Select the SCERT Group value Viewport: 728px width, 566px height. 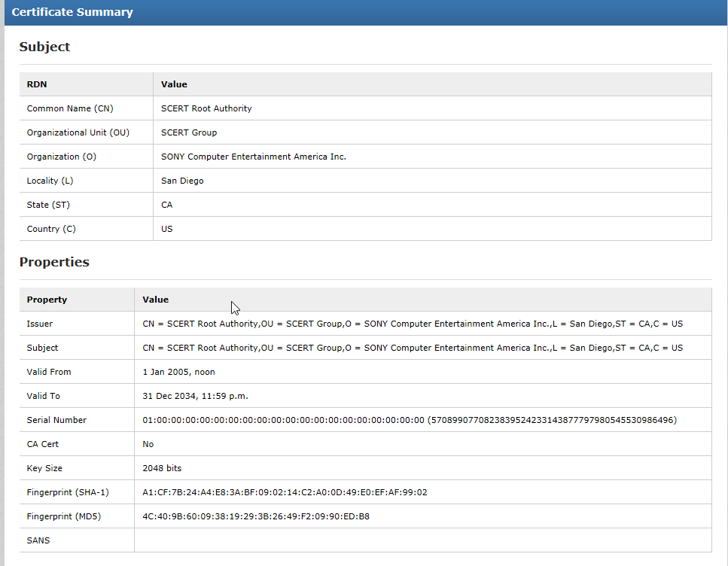[x=189, y=132]
